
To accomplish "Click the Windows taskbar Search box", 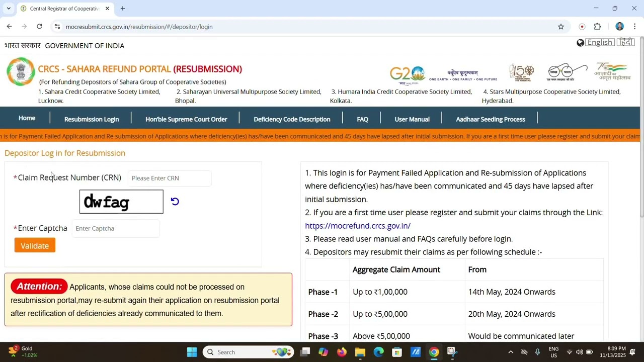I will [249, 352].
